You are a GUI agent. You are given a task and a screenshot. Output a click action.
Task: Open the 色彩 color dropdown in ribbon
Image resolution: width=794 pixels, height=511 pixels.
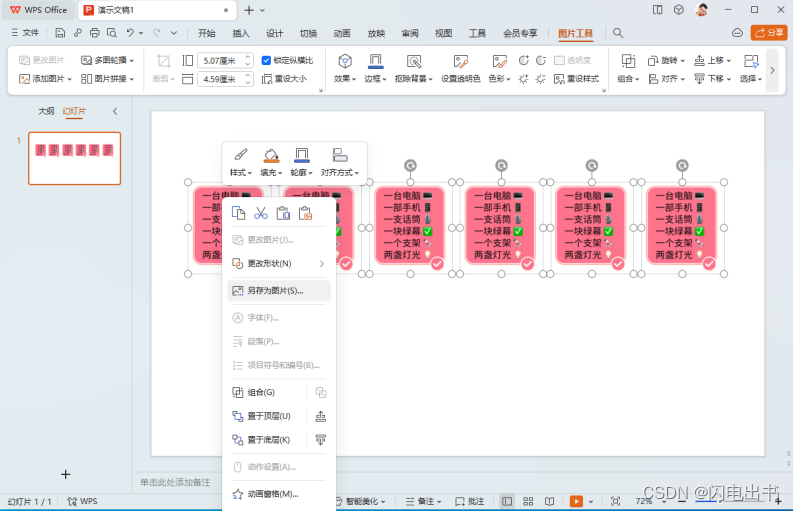click(499, 68)
